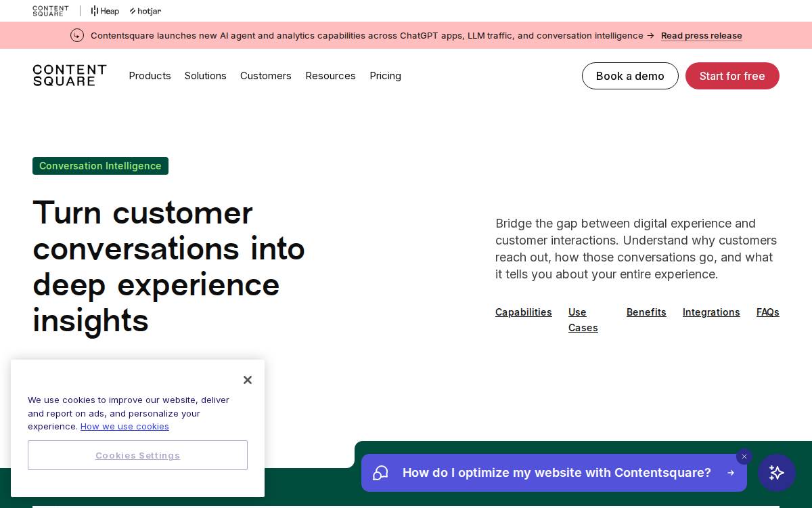The height and width of the screenshot is (508, 812).
Task: Click the Book a demo button
Action: click(x=630, y=76)
